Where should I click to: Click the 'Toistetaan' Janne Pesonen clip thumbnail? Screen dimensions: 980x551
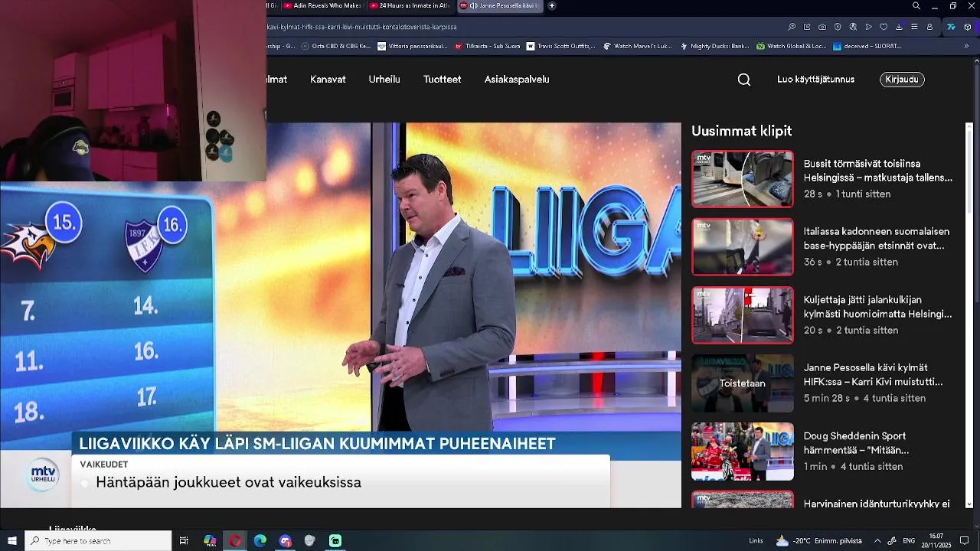coord(743,383)
